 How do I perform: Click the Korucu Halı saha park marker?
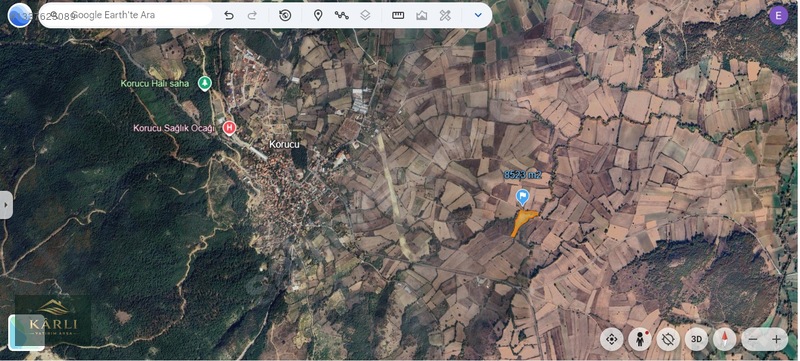tap(205, 83)
